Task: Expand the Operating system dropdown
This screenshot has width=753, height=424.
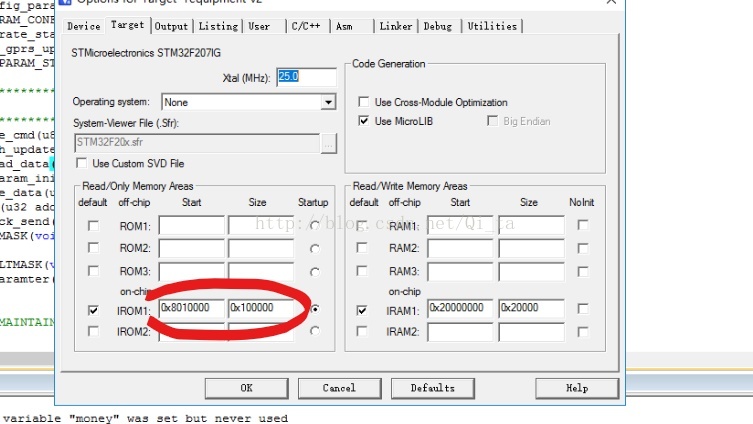Action: click(x=328, y=102)
